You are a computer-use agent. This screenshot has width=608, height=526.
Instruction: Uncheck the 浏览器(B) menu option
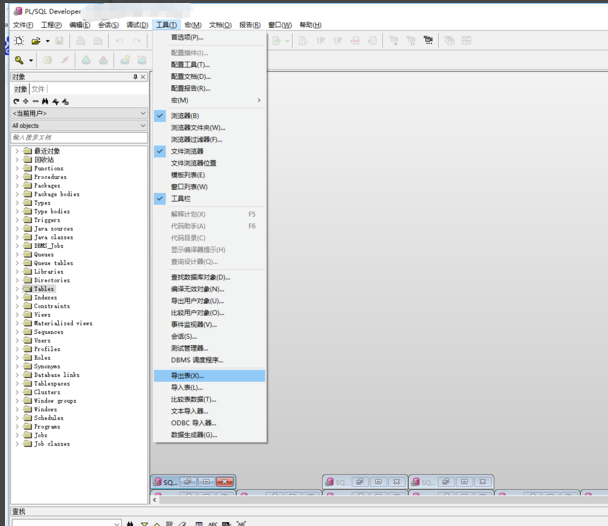[184, 116]
